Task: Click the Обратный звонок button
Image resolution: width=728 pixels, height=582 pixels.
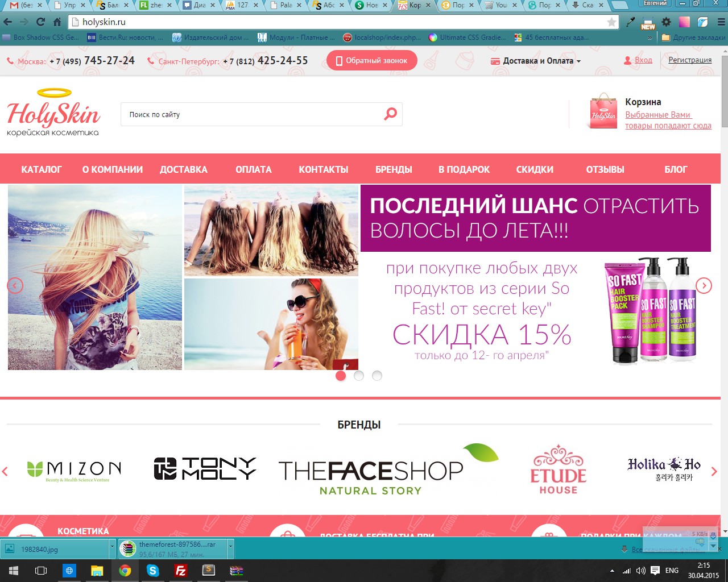Action: pos(372,60)
